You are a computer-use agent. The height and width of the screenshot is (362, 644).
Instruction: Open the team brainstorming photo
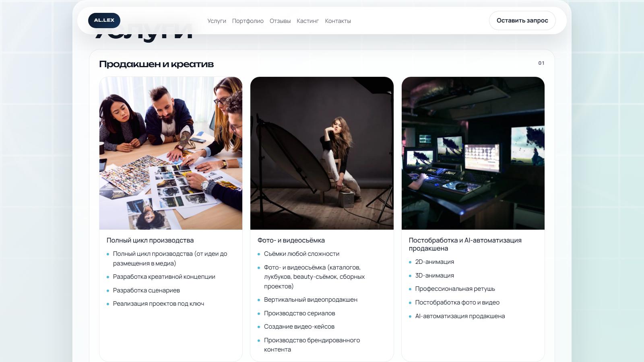(171, 153)
